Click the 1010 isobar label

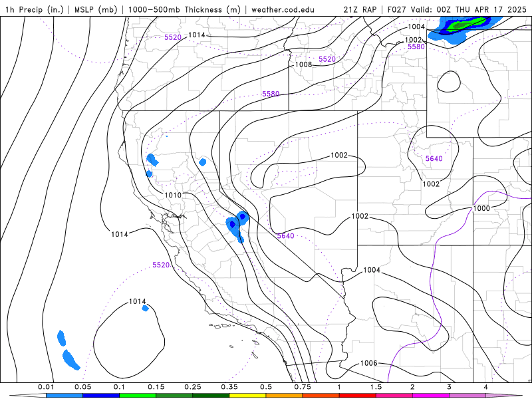point(173,195)
